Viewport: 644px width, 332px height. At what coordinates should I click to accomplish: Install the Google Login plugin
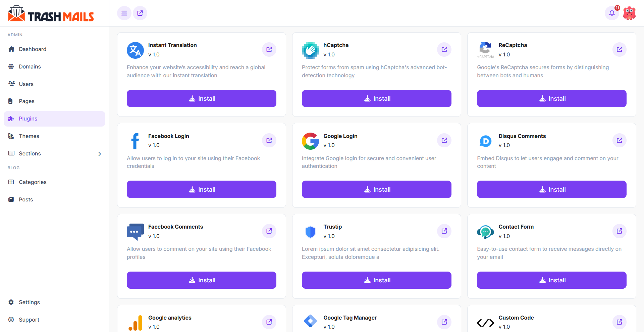click(376, 189)
